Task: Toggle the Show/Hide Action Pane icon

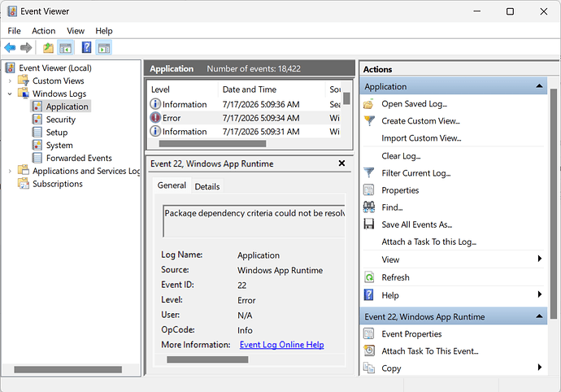Action: [x=104, y=48]
